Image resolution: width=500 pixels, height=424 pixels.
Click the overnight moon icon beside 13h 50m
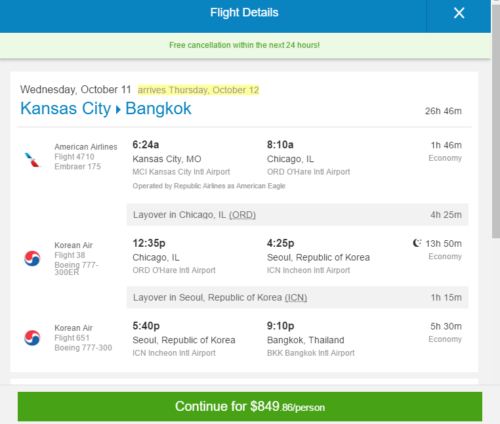point(417,243)
